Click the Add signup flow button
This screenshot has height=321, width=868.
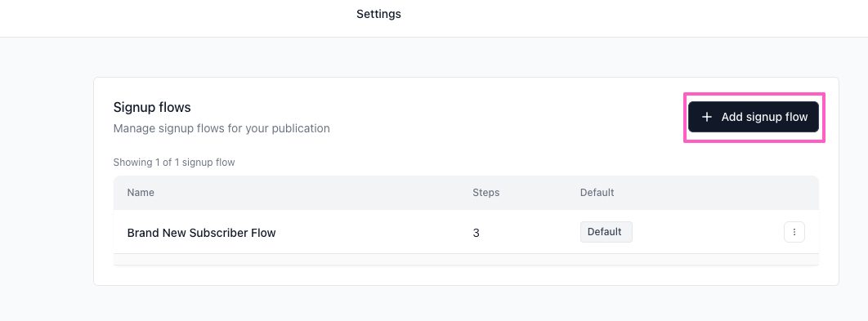pos(754,117)
